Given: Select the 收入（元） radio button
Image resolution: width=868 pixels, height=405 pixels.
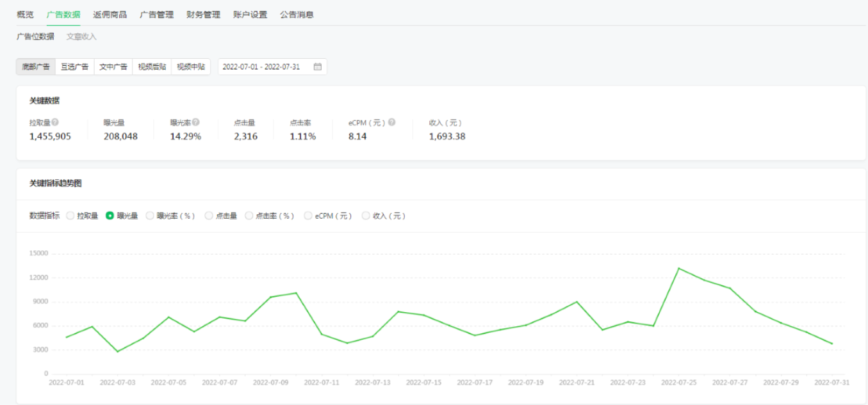Looking at the screenshot, I should point(366,216).
